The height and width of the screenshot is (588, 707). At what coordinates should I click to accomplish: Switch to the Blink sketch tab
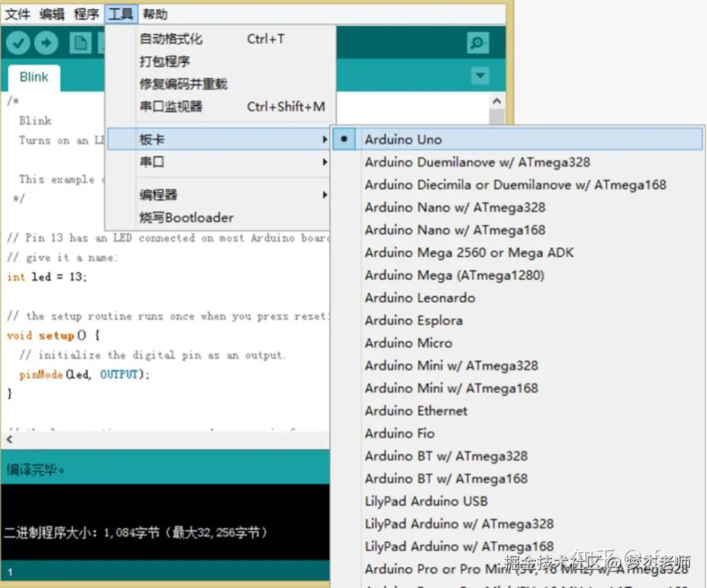(x=34, y=77)
